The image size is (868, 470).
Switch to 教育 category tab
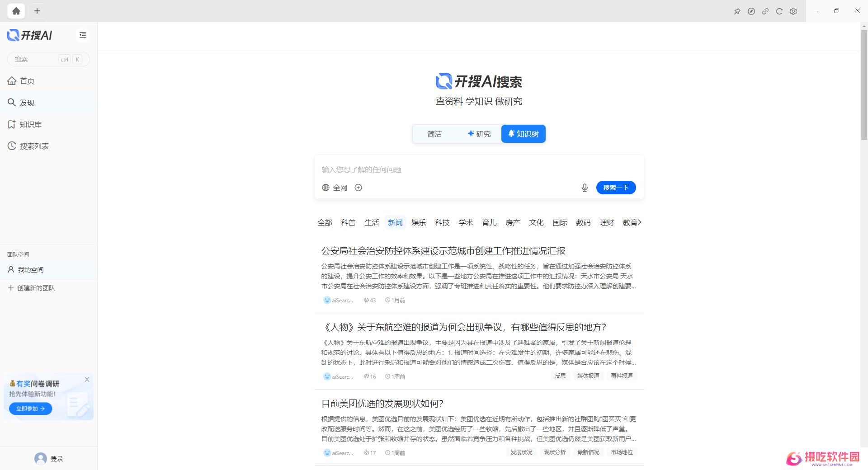click(630, 222)
